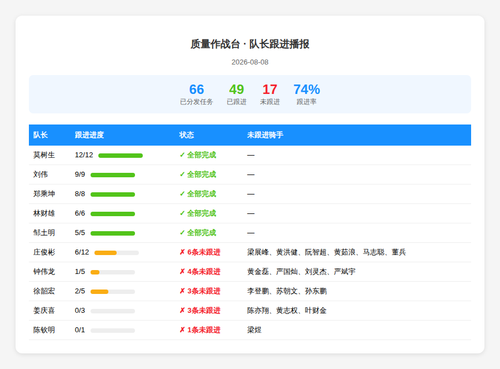The height and width of the screenshot is (369, 500).
Task: Click 3条未跟进 status in 徐韶宏's row
Action: click(x=200, y=291)
